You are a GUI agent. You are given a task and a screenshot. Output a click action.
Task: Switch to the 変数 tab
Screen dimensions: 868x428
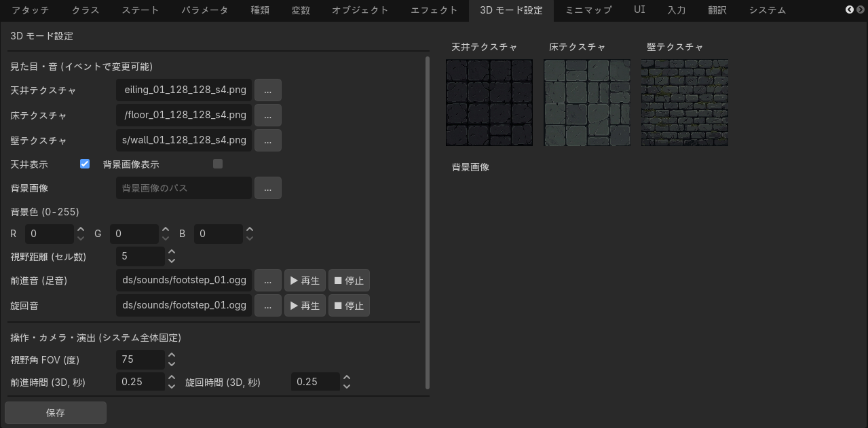click(301, 10)
